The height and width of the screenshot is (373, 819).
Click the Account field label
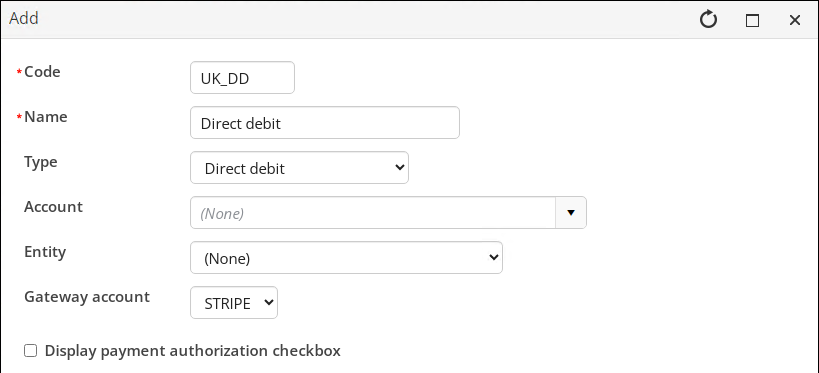point(53,207)
